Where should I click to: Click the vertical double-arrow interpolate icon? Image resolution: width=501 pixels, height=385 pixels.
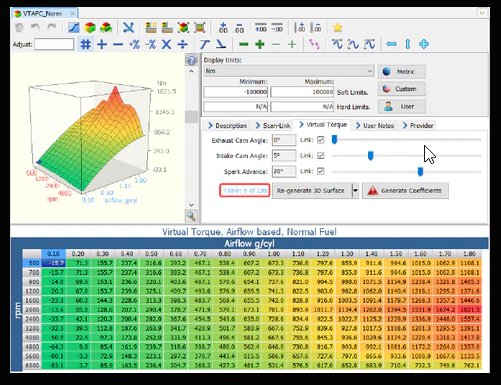coord(408,44)
